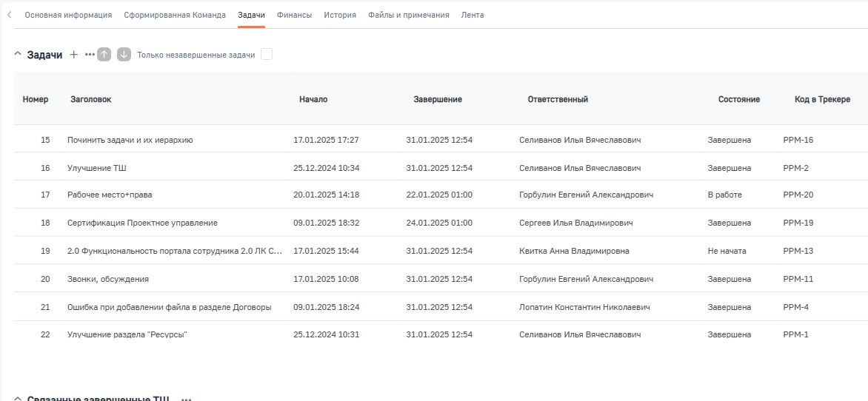Sort by the Номер column header
The width and height of the screenshot is (868, 401).
[36, 100]
